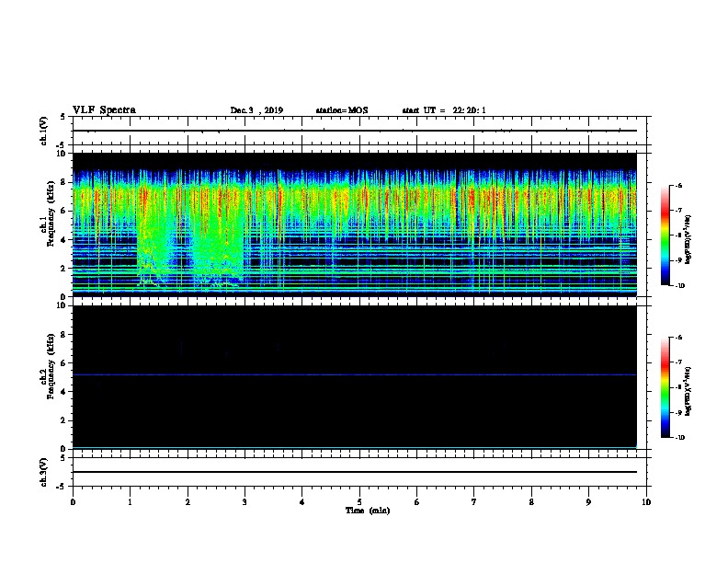This screenshot has width=728, height=563.
Task: Click the "VLF Spectra" plot title
Action: point(104,110)
